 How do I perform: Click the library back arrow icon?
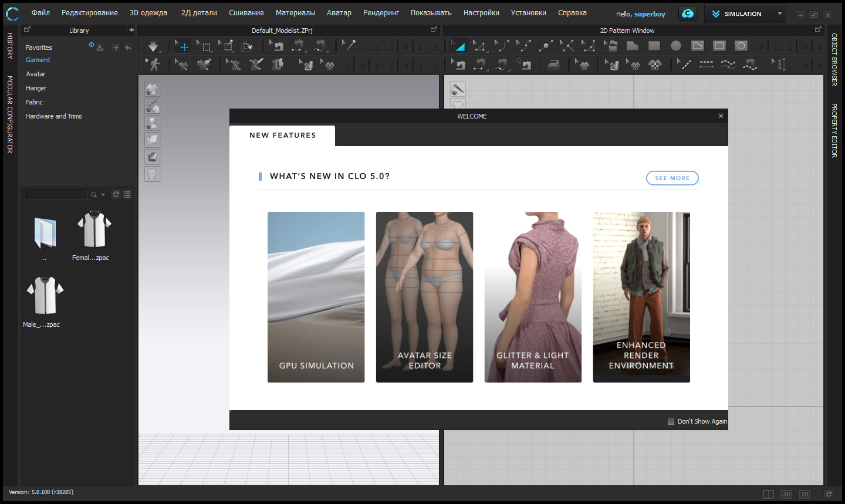click(128, 48)
